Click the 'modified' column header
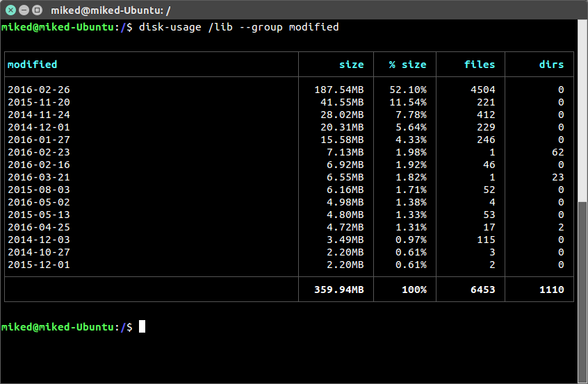 pos(32,65)
